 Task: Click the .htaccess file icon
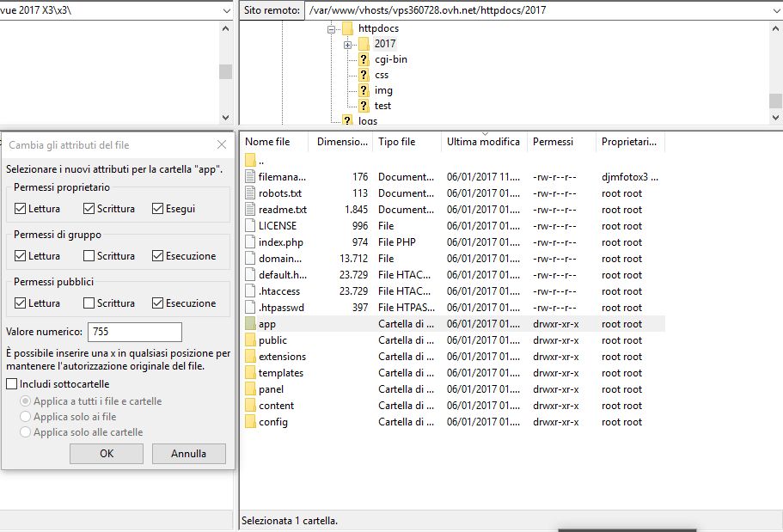pos(250,291)
